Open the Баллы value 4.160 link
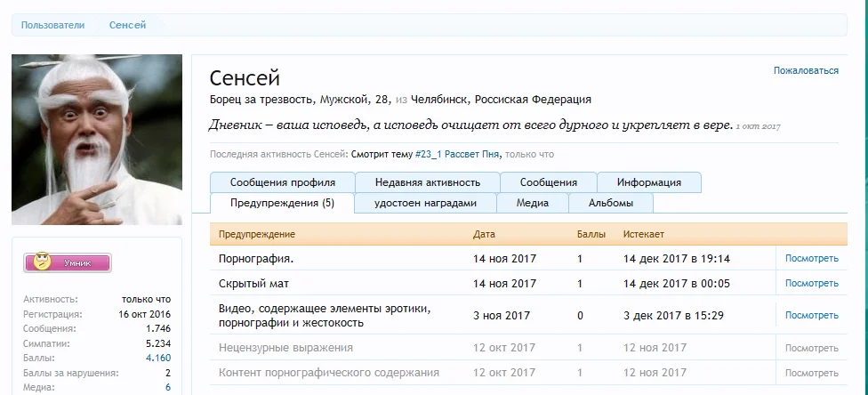Image resolution: width=868 pixels, height=395 pixels. coord(157,359)
